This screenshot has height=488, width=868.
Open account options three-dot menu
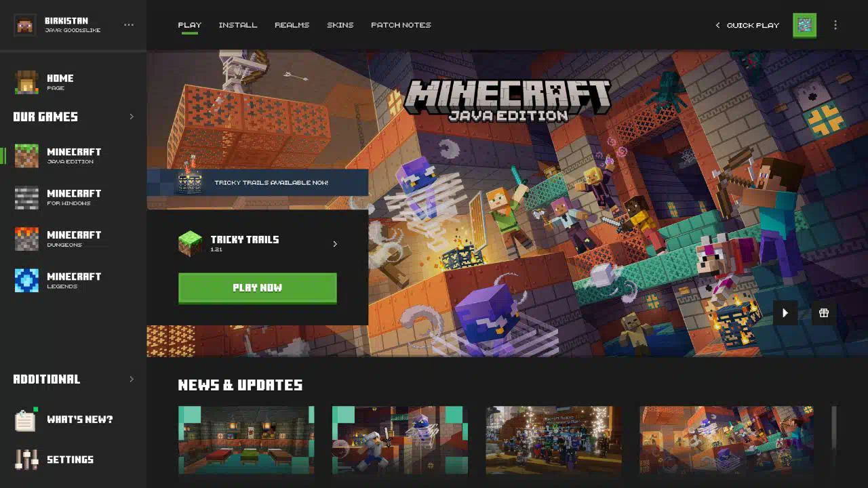coord(129,25)
